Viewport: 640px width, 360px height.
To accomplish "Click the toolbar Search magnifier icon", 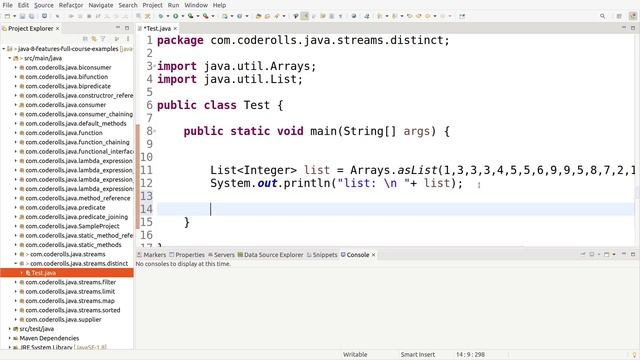I will [602, 16].
